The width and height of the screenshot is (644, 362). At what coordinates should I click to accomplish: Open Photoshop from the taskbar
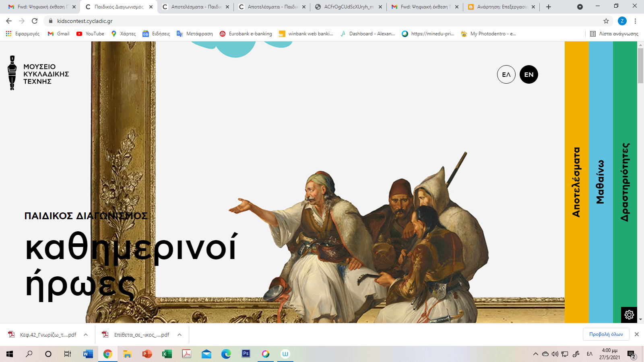[246, 354]
